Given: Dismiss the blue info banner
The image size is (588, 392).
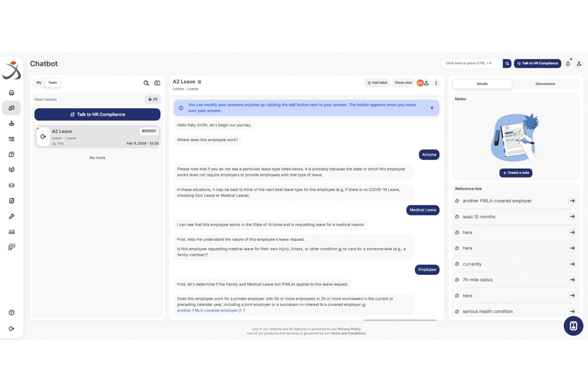Looking at the screenshot, I should 432,108.
